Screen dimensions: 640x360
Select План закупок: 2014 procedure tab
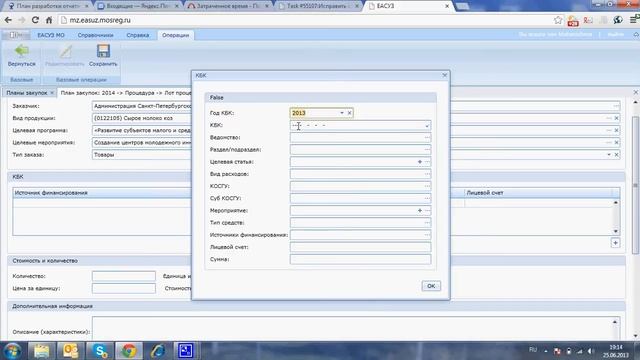click(125, 93)
